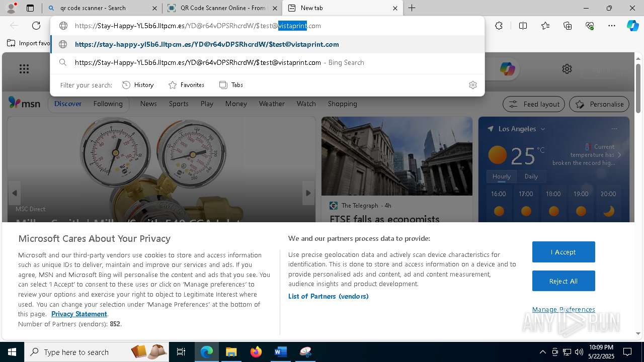This screenshot has width=644, height=362.
Task: Close the New tab tab
Action: click(x=395, y=8)
